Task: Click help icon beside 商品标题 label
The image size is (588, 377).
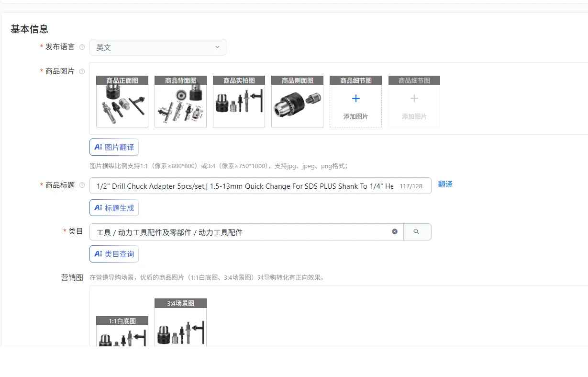Action: 82,185
